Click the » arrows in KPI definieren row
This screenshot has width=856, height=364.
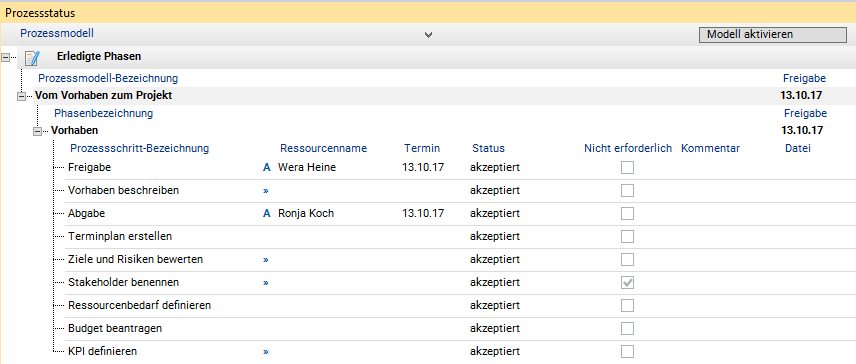coord(266,351)
